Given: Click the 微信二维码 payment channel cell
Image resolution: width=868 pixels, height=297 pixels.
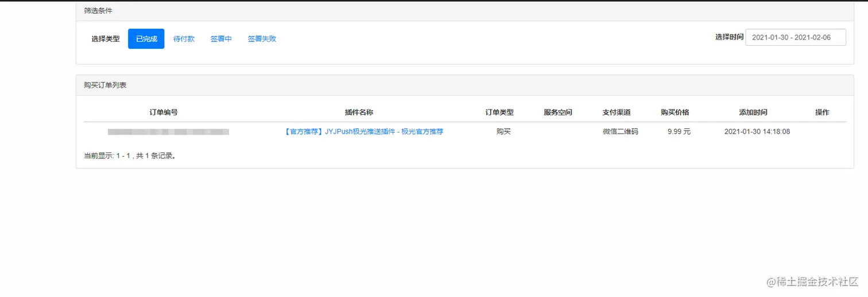Looking at the screenshot, I should (621, 131).
